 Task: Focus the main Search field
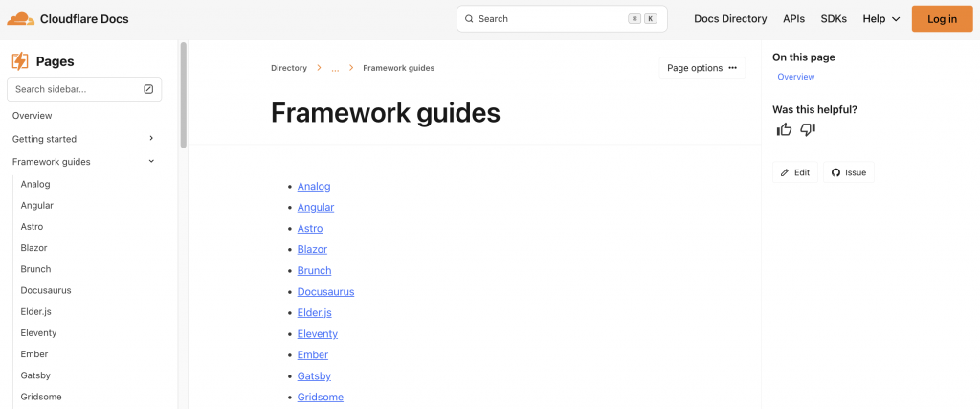(x=562, y=19)
